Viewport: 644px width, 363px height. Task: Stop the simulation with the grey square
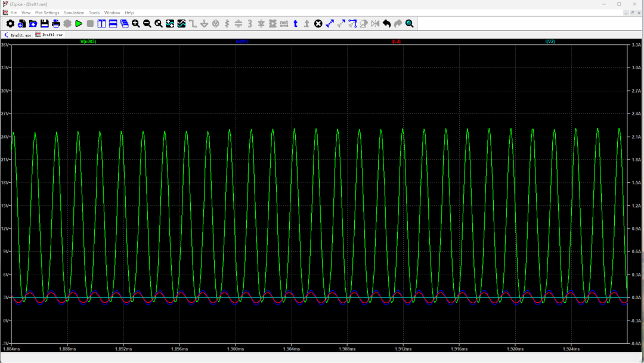pos(91,24)
